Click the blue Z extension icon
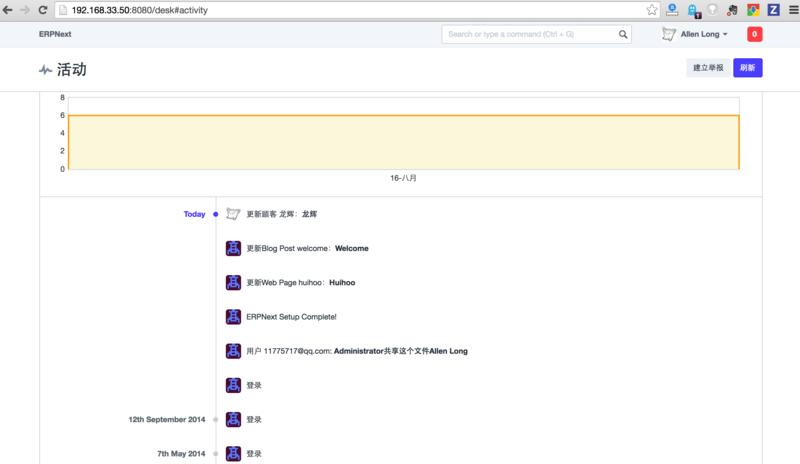The image size is (800, 464). [x=773, y=10]
